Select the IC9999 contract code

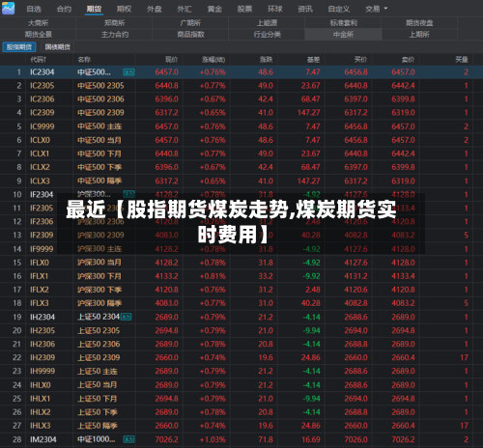pyautogui.click(x=43, y=126)
